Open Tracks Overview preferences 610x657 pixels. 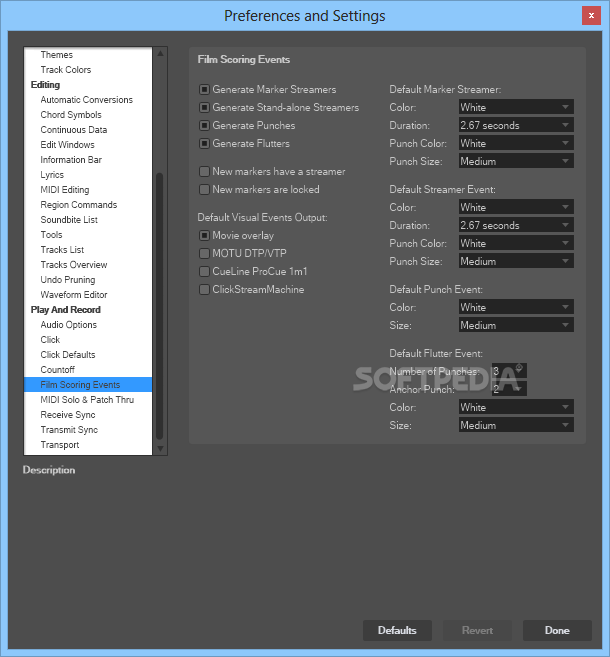tap(74, 265)
